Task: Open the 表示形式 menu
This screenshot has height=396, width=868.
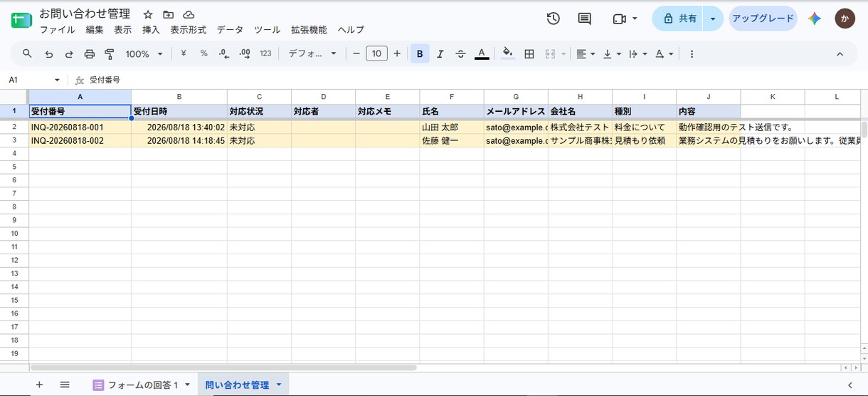Action: [189, 30]
